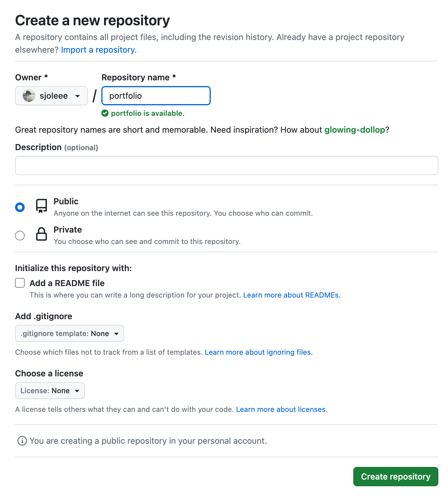
Task: Open Learn more about licenses
Action: tap(281, 409)
